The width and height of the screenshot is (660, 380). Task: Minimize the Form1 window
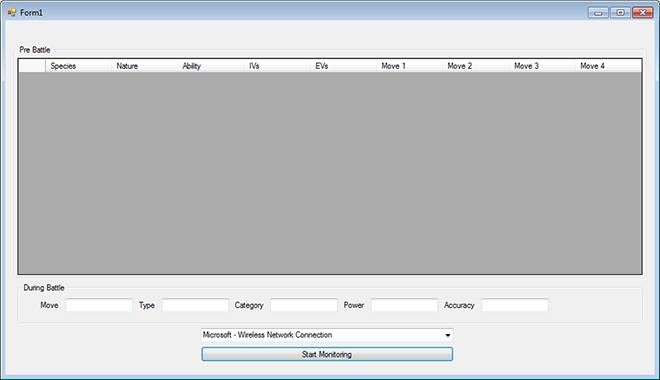tap(598, 13)
